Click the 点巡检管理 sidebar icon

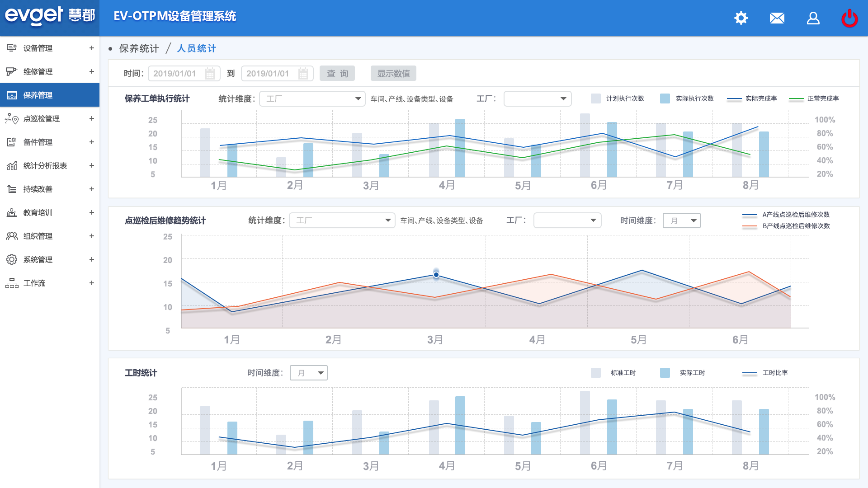[x=12, y=119]
